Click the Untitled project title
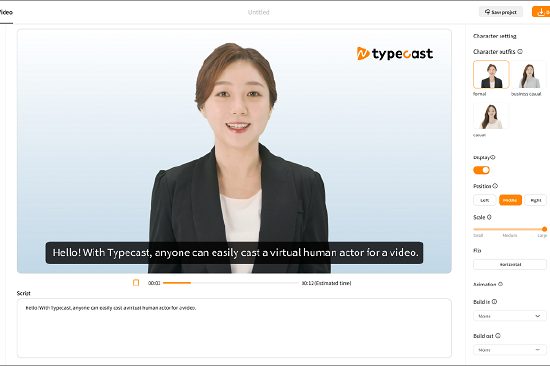This screenshot has height=366, width=550. 259,12
